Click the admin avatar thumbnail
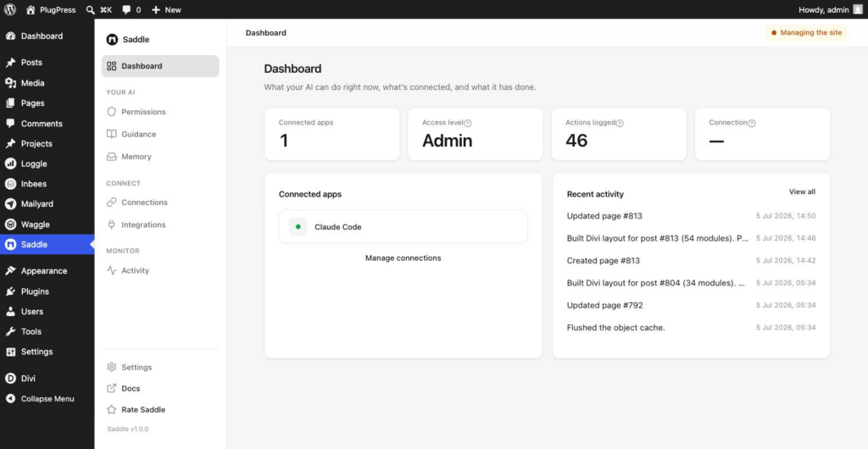The image size is (868, 449). 858,9
